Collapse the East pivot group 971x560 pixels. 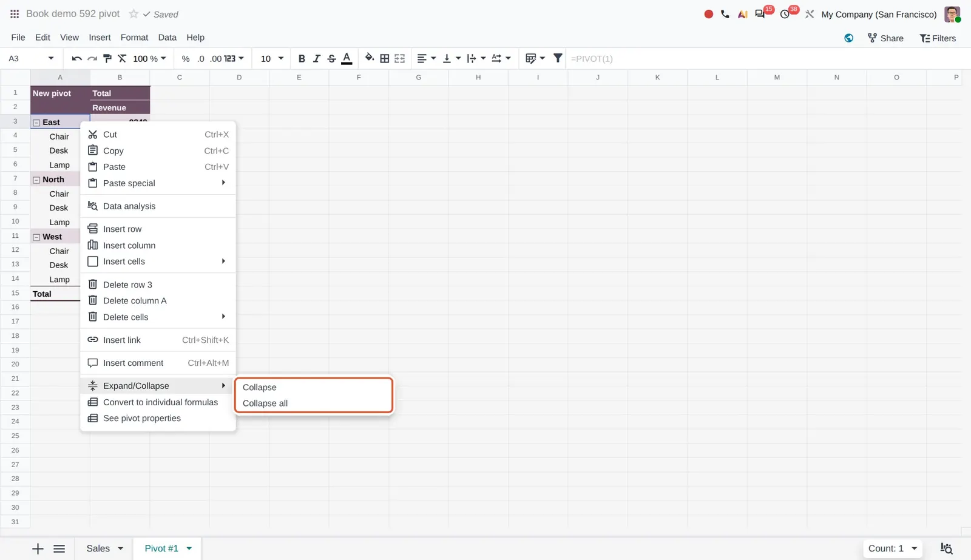point(36,123)
